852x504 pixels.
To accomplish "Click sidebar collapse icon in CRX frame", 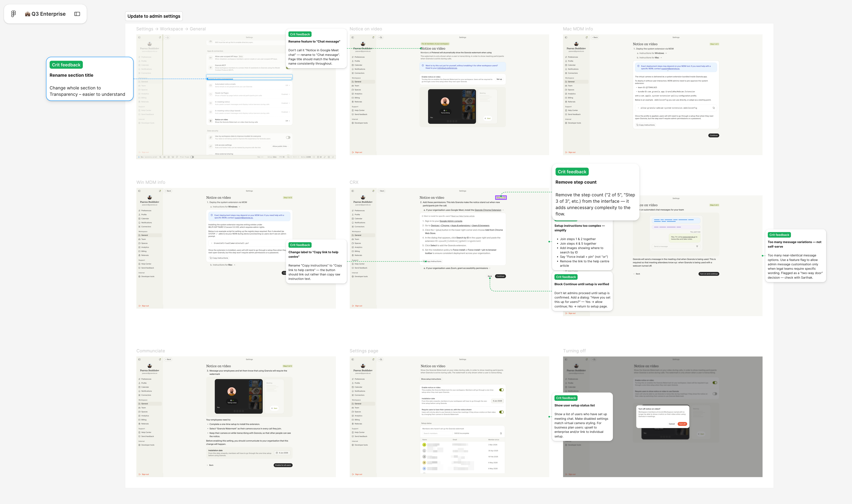I will [x=353, y=191].
